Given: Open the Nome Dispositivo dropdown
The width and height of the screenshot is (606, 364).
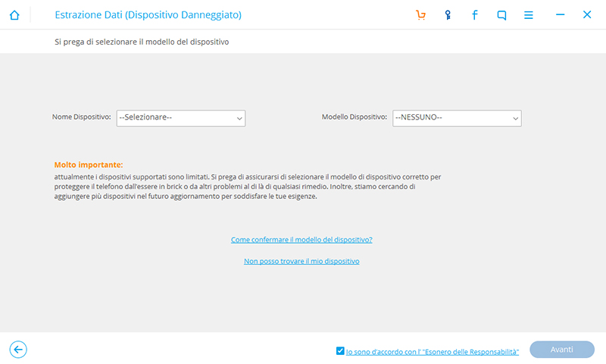Looking at the screenshot, I should coord(181,118).
